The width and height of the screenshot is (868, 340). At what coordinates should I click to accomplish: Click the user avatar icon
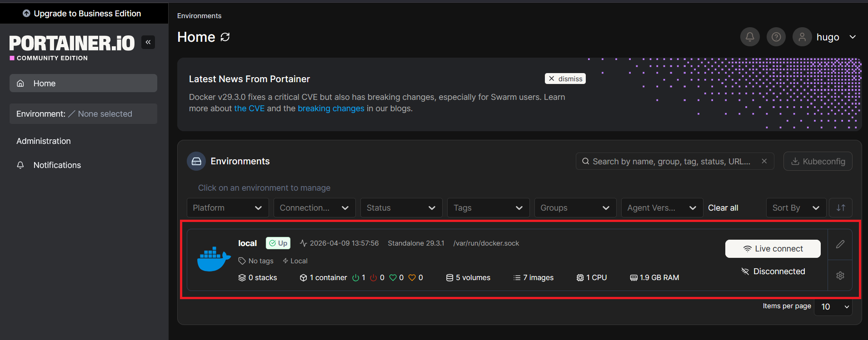[x=802, y=37]
